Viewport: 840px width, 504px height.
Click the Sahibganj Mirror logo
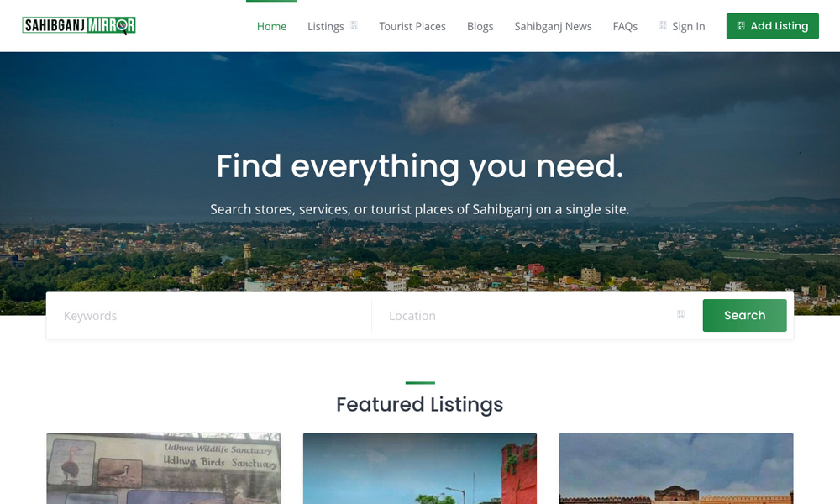(x=79, y=25)
